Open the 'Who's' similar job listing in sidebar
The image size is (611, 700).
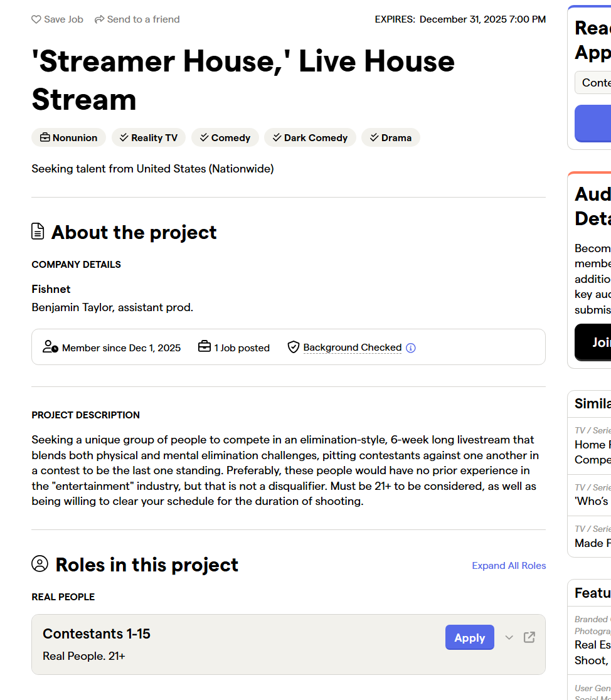click(593, 501)
